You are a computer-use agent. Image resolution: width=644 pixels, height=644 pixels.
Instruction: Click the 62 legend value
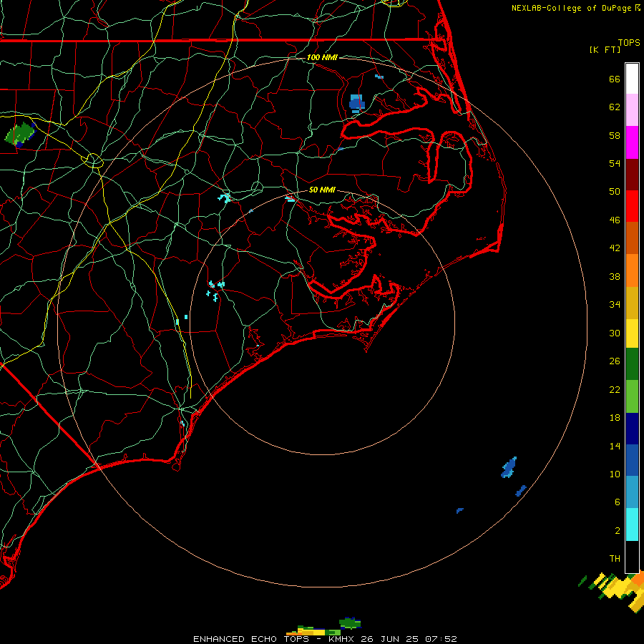(615, 107)
